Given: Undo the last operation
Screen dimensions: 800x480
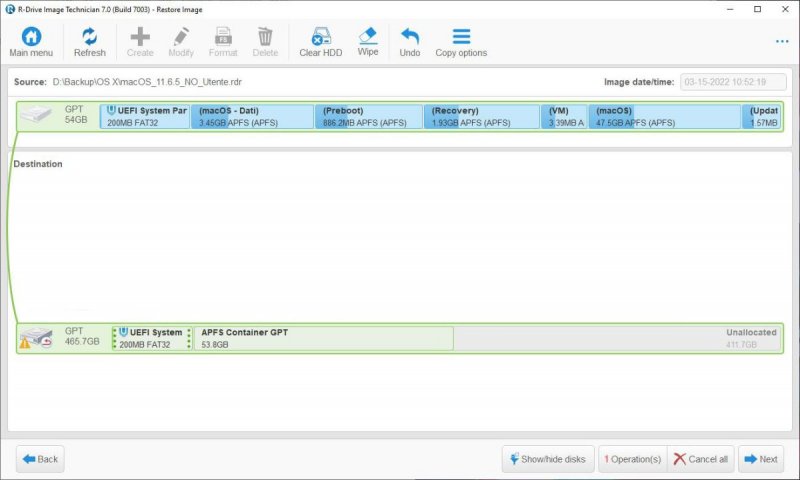Looking at the screenshot, I should click(x=410, y=42).
